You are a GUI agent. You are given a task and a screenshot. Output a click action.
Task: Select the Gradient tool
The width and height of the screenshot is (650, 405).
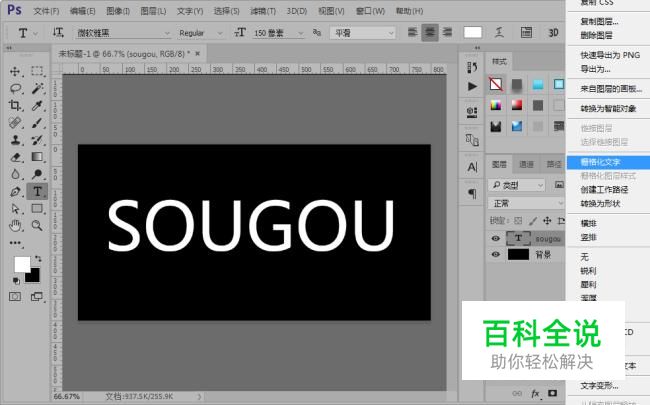(37, 157)
